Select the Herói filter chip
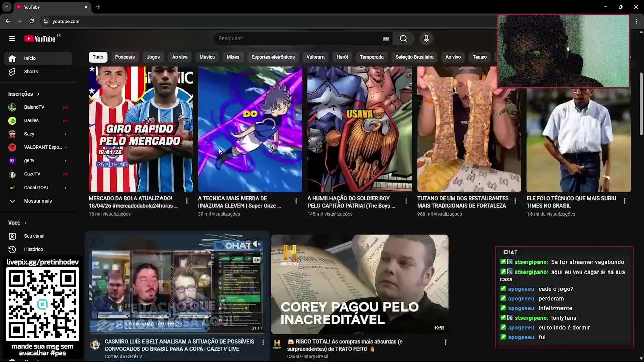The width and height of the screenshot is (644, 362). (342, 57)
